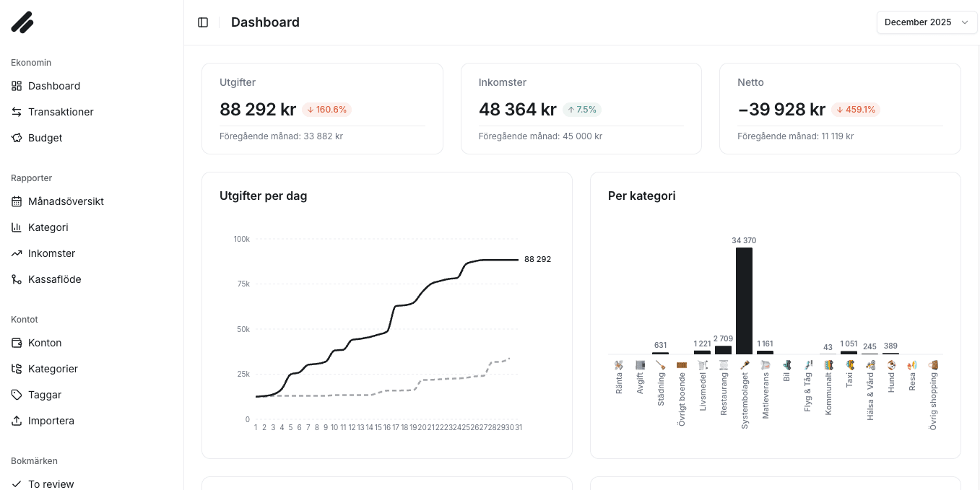Click the red 160.6% change badge

coord(326,110)
